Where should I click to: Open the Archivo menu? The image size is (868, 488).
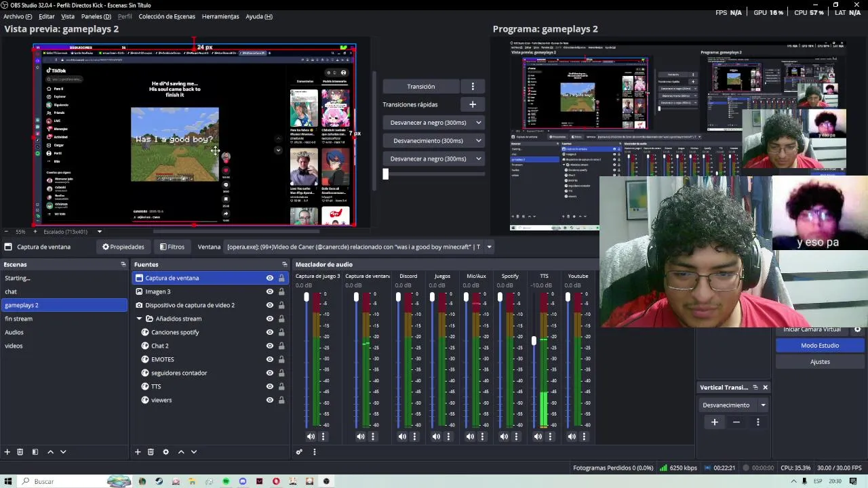pyautogui.click(x=18, y=16)
